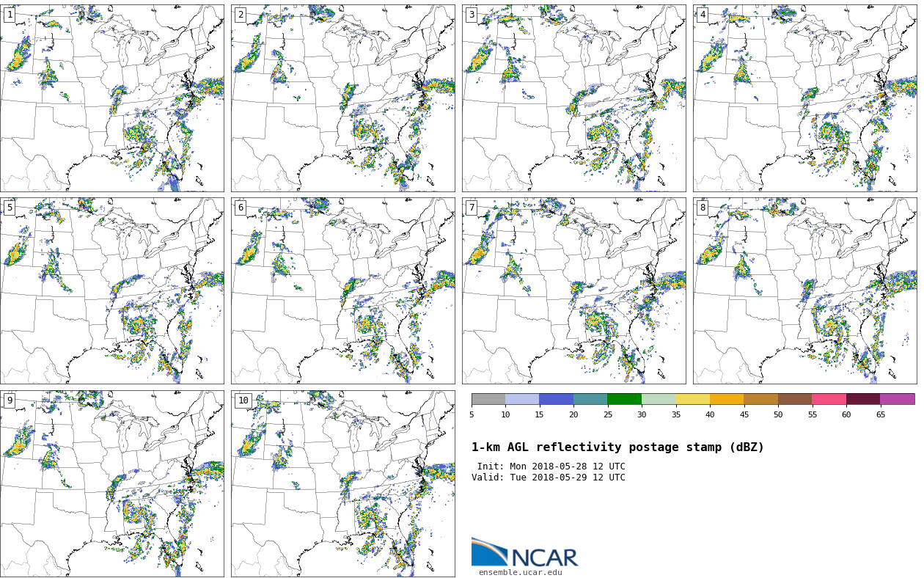Select the member 3 postage stamp

point(573,98)
